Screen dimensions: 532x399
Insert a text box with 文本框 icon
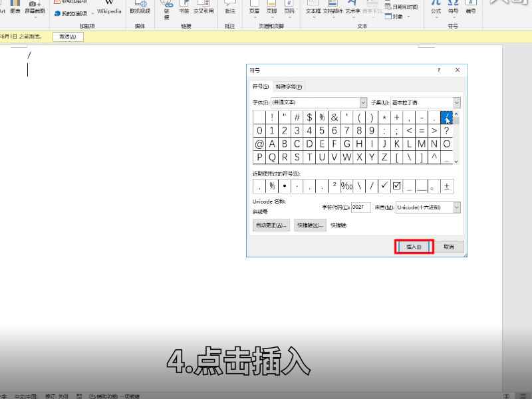click(x=313, y=9)
